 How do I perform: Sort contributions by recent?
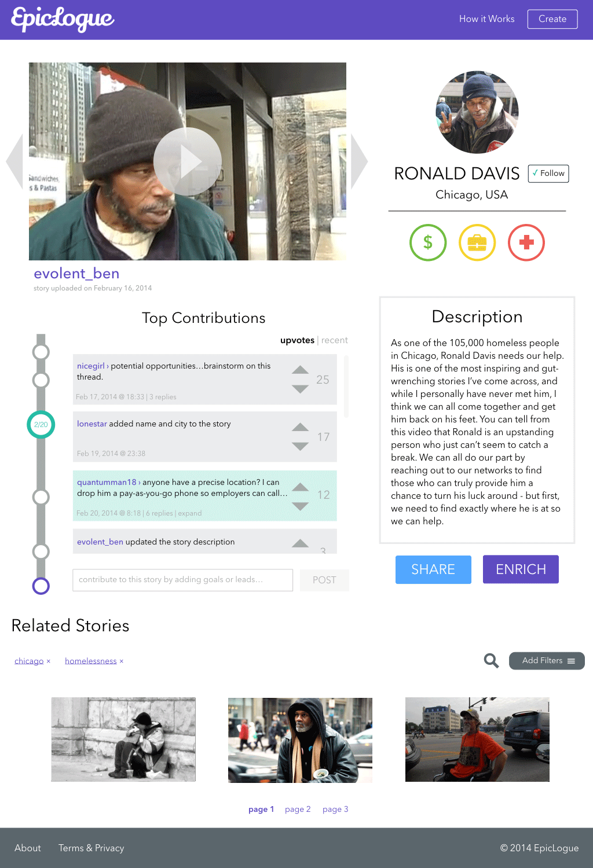click(335, 340)
